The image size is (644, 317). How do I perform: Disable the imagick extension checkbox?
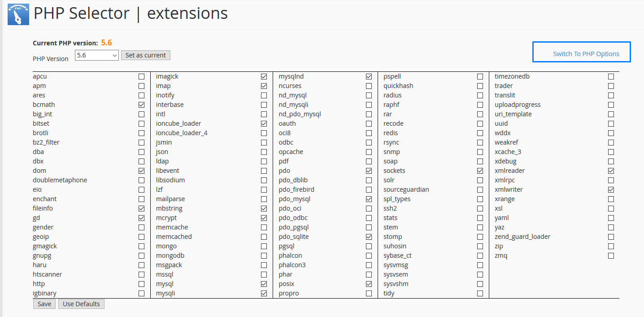[264, 77]
